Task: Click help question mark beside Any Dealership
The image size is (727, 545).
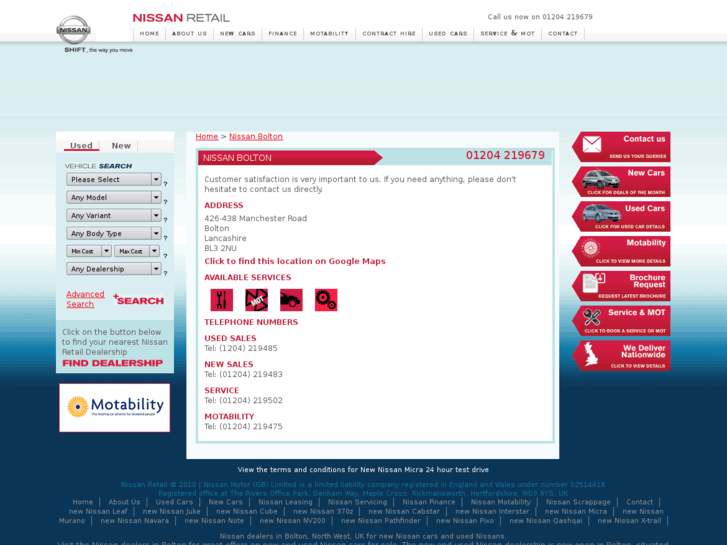Action: (165, 274)
